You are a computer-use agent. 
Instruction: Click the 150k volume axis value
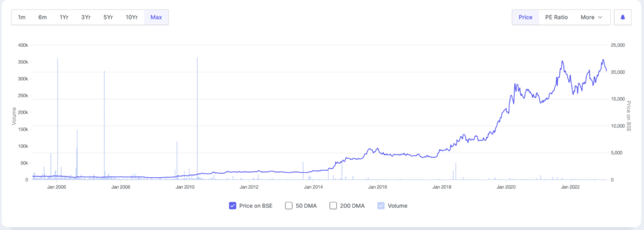point(23,129)
